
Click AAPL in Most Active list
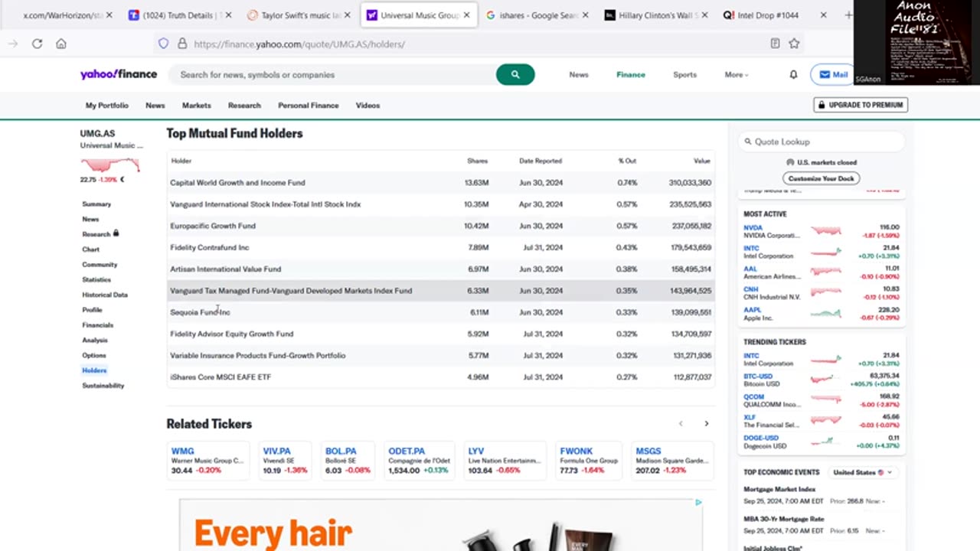click(752, 310)
